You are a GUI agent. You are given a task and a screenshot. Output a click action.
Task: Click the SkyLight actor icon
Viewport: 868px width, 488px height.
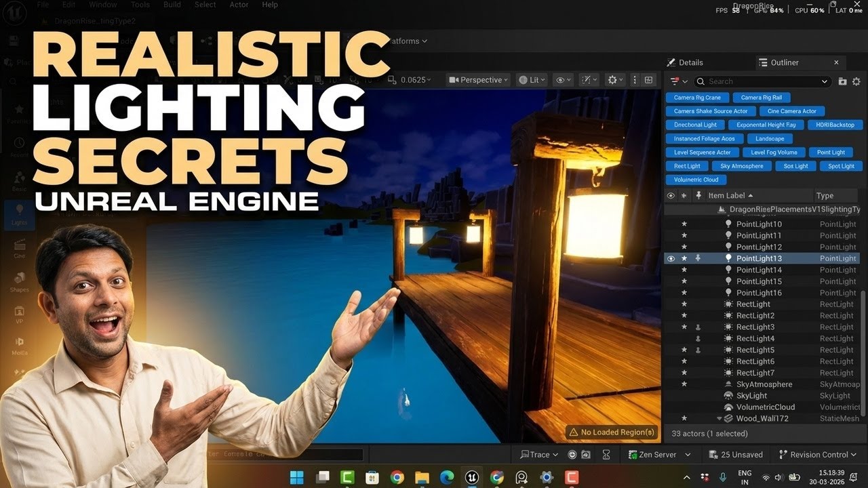[x=728, y=396]
